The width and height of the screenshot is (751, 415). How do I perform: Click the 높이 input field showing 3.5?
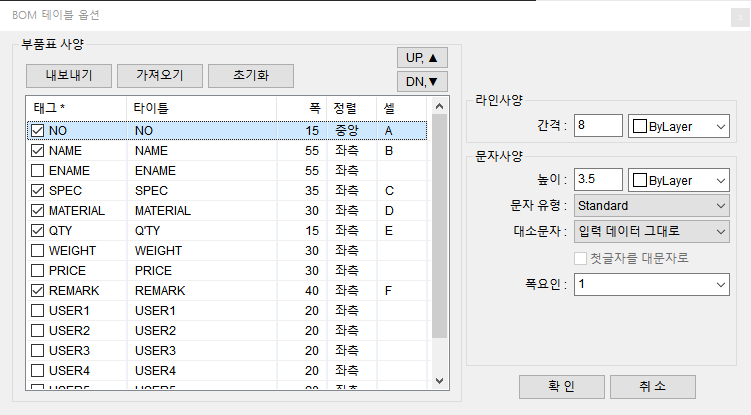pyautogui.click(x=598, y=180)
